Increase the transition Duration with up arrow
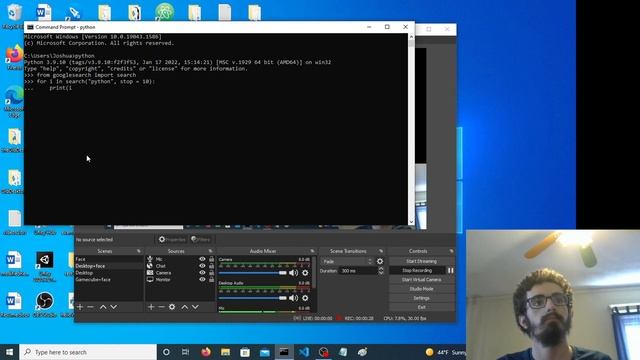The height and width of the screenshot is (360, 640). (x=381, y=269)
